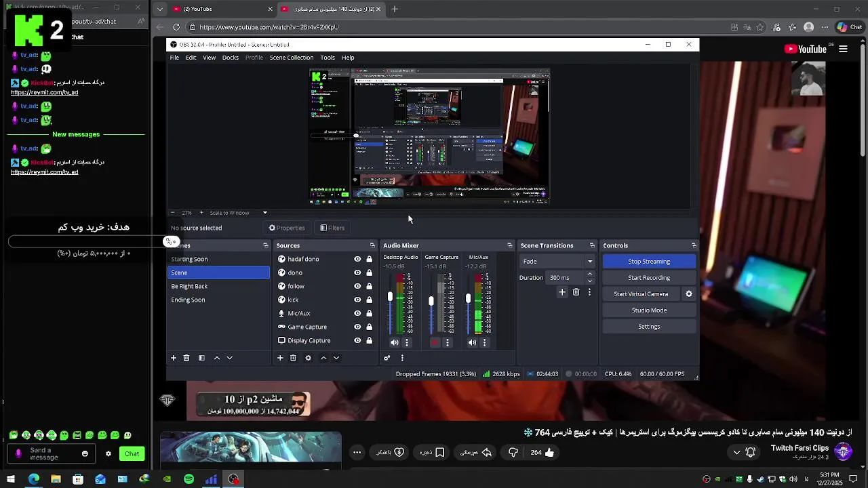Open Virtual Camera settings gear icon
The image size is (868, 488).
pos(689,294)
